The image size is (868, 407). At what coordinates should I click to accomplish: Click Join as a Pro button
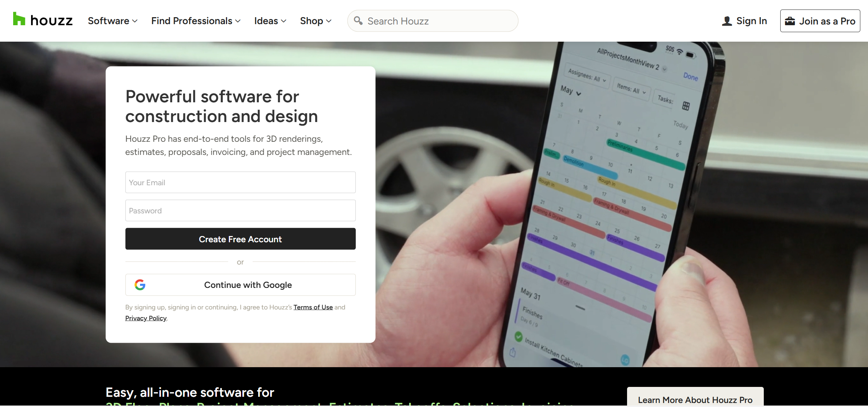[x=820, y=21]
